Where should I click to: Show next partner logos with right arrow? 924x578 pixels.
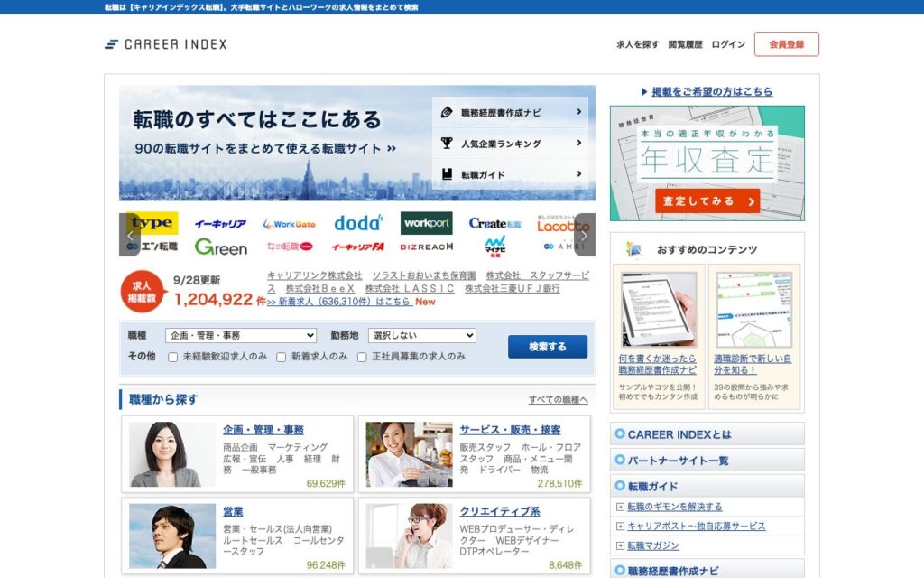point(585,235)
